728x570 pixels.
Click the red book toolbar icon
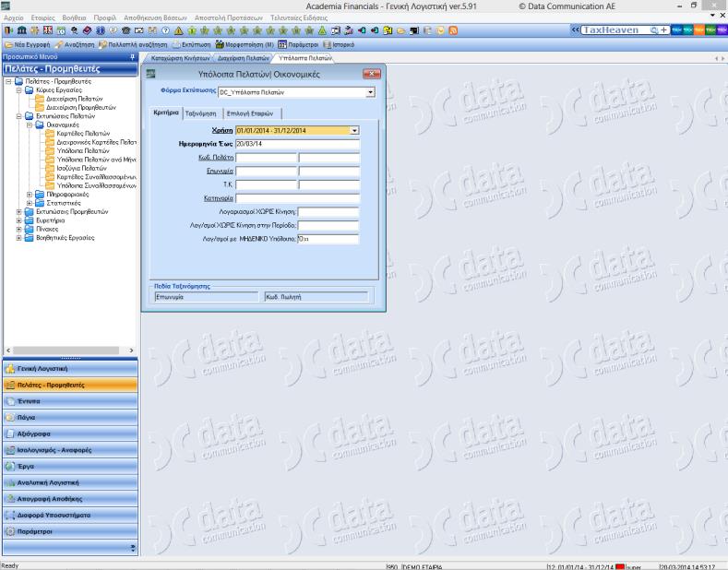point(87,30)
